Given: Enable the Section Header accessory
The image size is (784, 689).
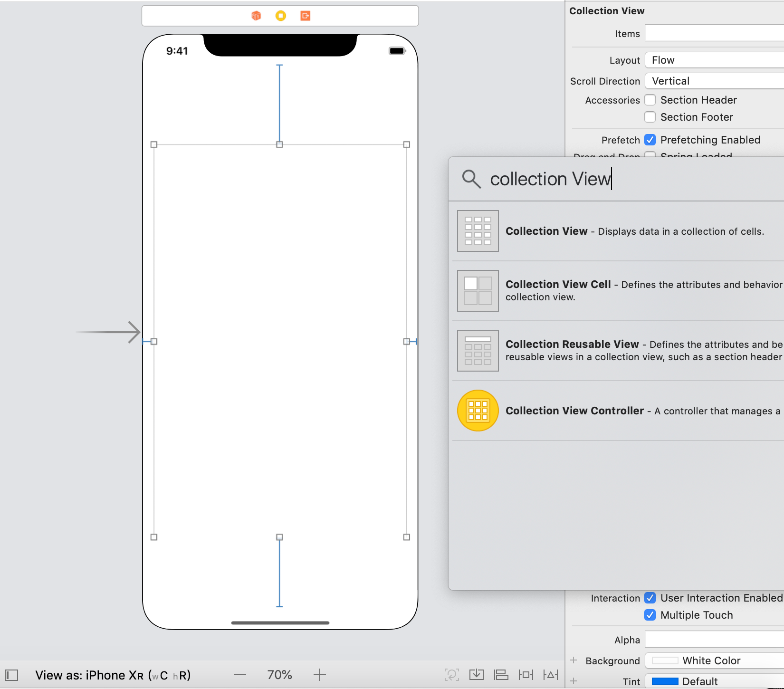Looking at the screenshot, I should pos(650,100).
